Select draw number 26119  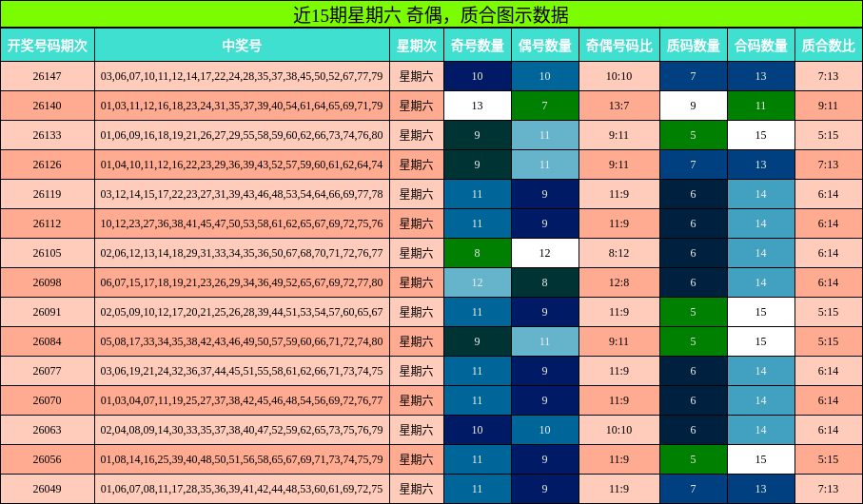48,194
